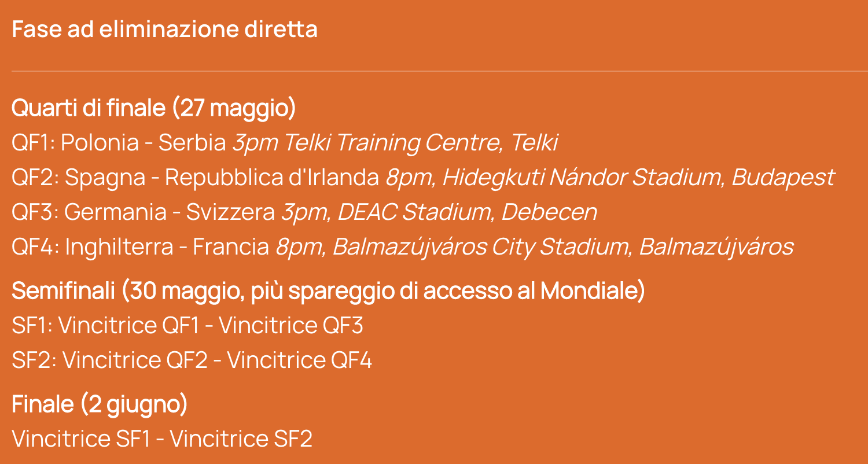868x464 pixels.
Task: Click the SF1 semifinal pairing line
Action: [187, 326]
